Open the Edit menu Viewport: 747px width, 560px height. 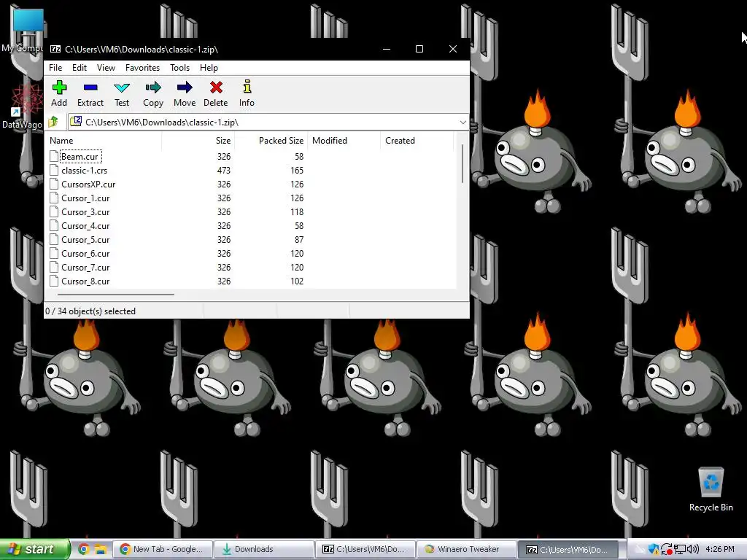point(79,68)
